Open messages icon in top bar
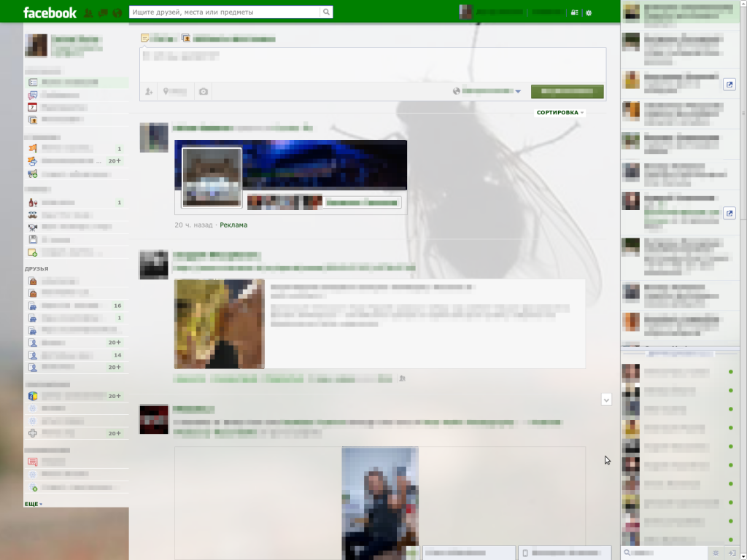 [103, 12]
